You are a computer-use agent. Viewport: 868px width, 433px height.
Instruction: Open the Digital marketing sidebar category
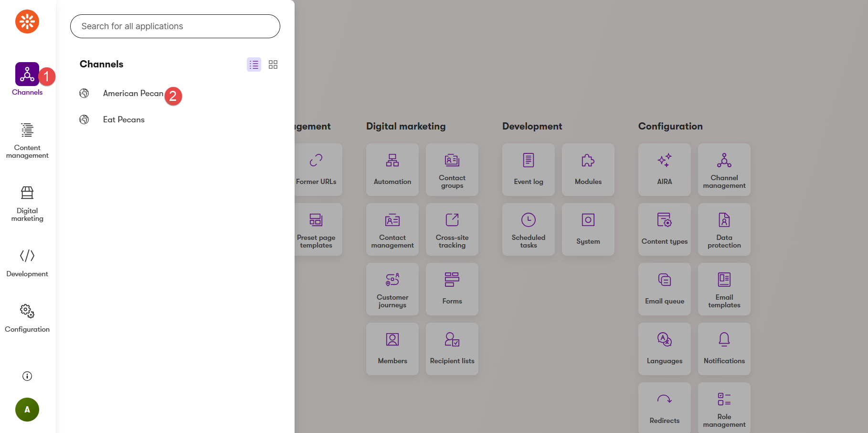tap(27, 204)
